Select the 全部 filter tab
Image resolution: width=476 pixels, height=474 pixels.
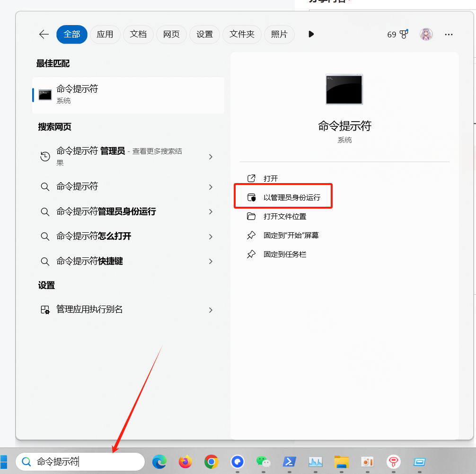coord(71,34)
